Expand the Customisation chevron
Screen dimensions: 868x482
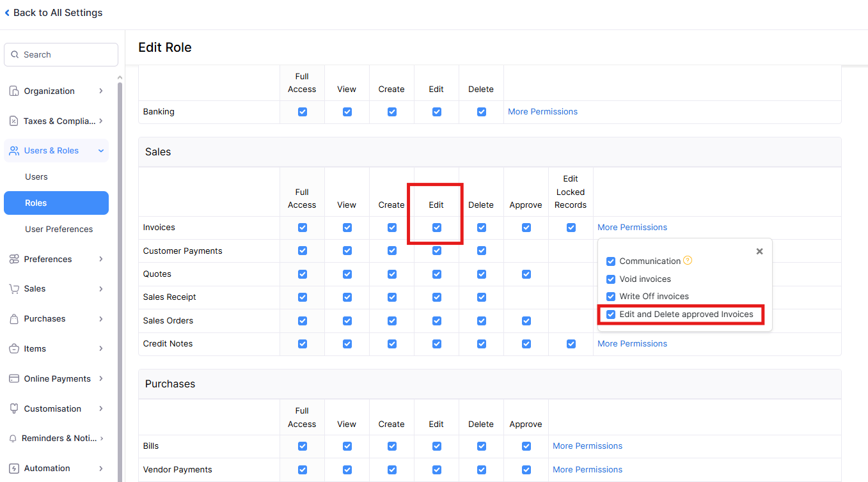tap(101, 408)
